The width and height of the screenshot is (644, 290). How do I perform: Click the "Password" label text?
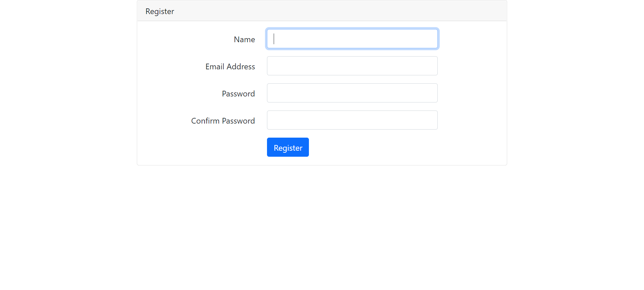(238, 94)
